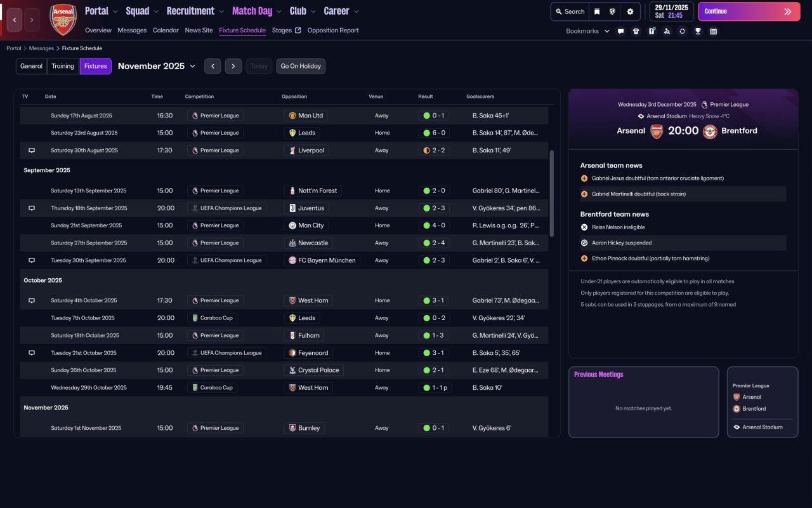Open the speech bubble messages bookmark
Image resolution: width=812 pixels, height=508 pixels.
[620, 31]
